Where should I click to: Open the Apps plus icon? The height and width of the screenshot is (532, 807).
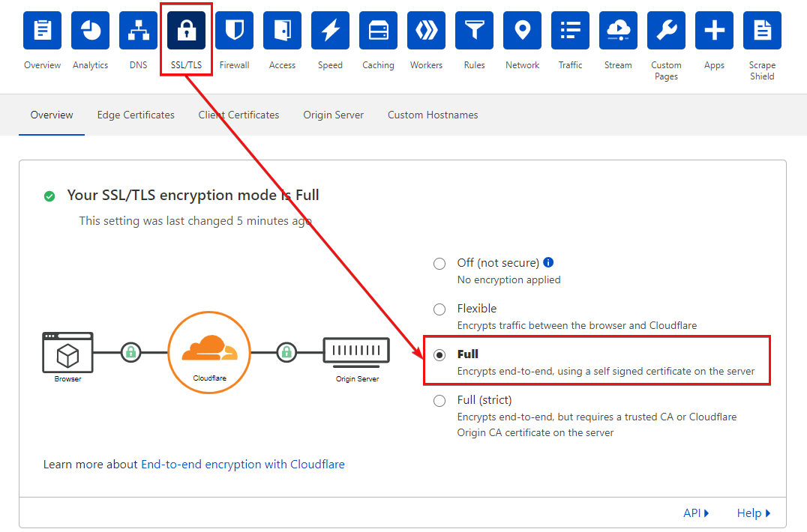[714, 30]
